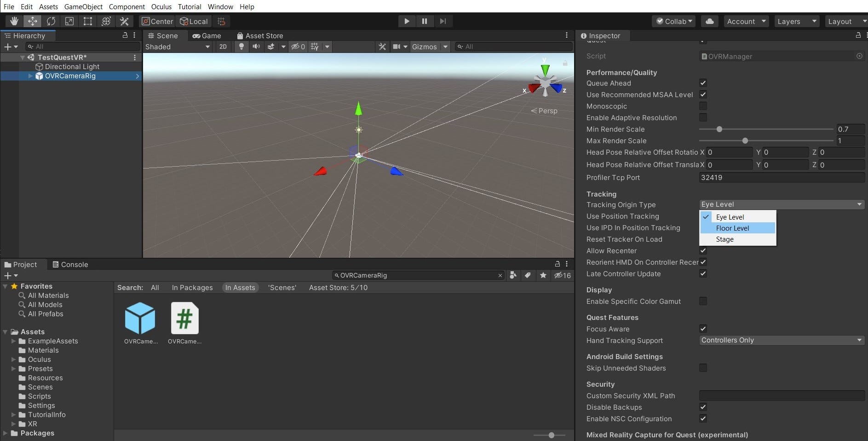The image size is (868, 441).
Task: Choose Stage tracking origin option
Action: [737, 239]
